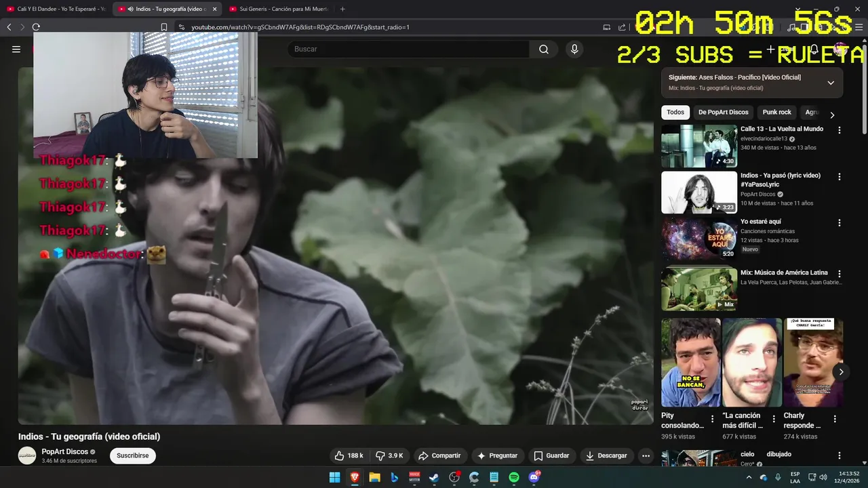Open File Explorer from the taskbar

coord(374,477)
